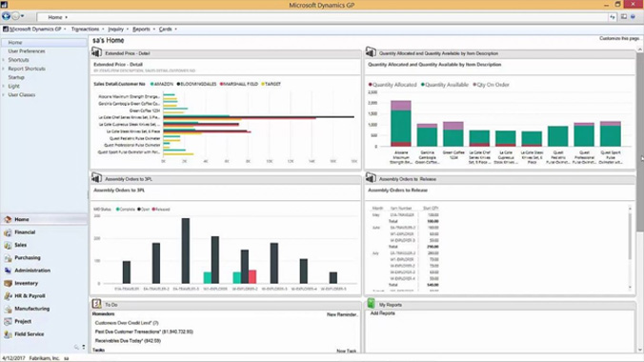The height and width of the screenshot is (362, 644).
Task: Open the HR & Payroll module icon
Action: (8, 296)
